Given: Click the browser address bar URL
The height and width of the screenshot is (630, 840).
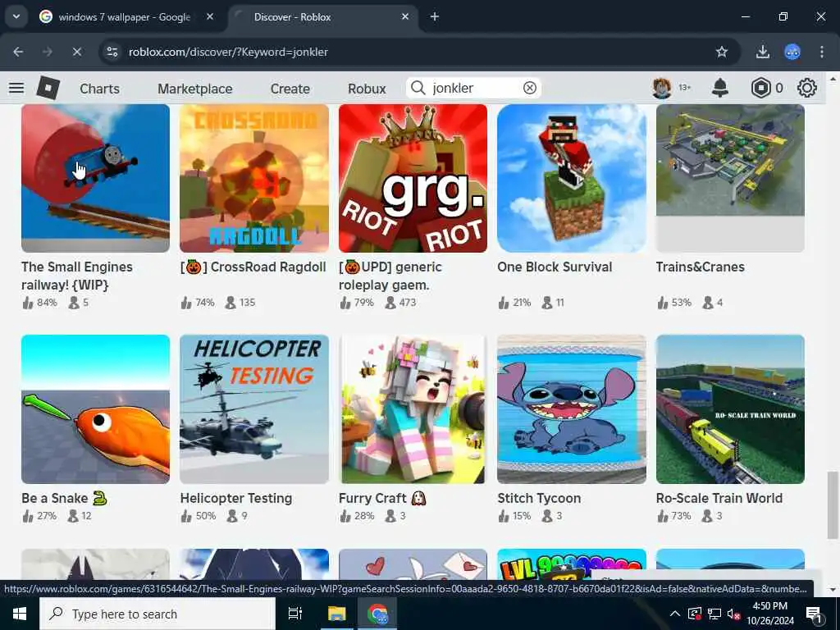Looking at the screenshot, I should coord(228,52).
